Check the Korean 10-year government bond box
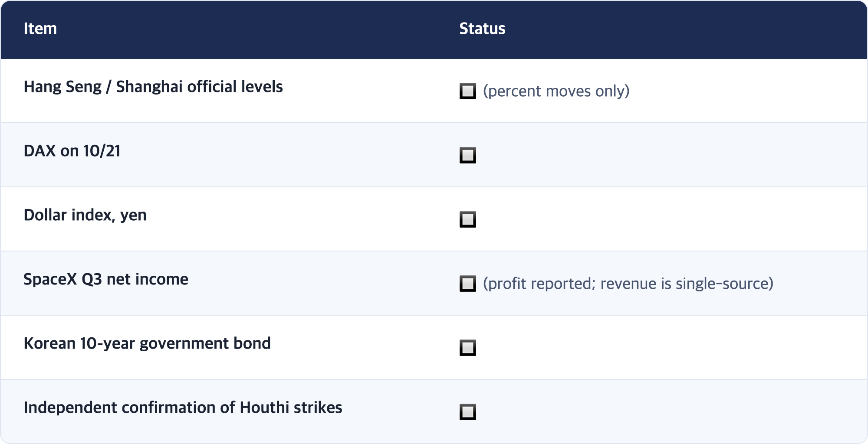This screenshot has width=868, height=444. (x=467, y=348)
